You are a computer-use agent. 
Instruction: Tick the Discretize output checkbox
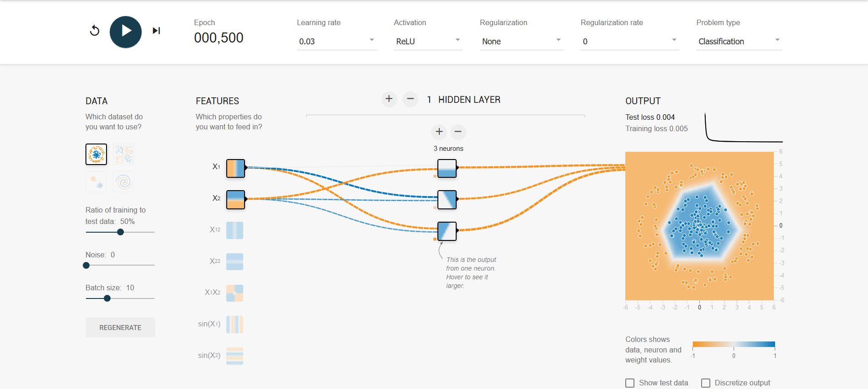[706, 383]
